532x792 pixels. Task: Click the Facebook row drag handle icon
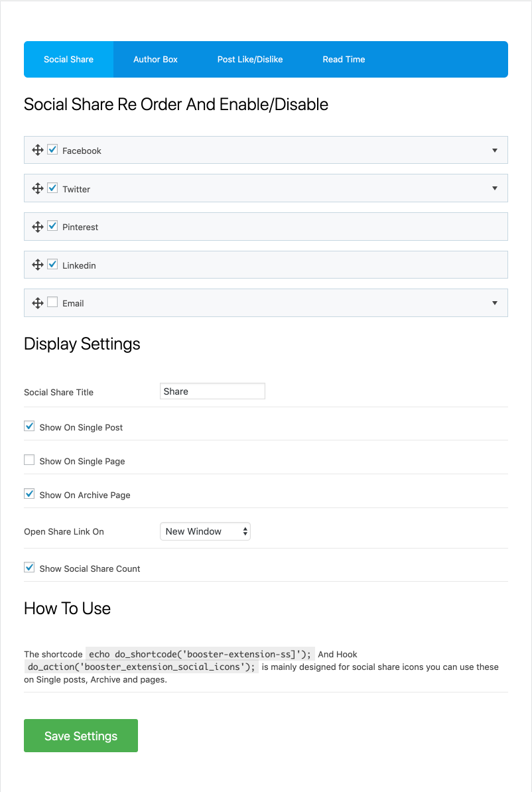38,151
